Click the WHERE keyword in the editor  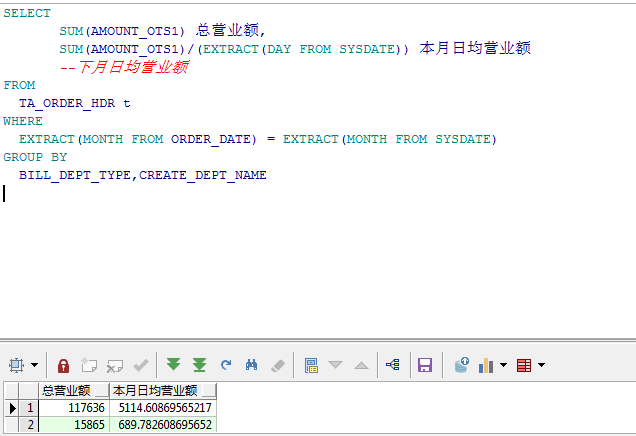23,121
